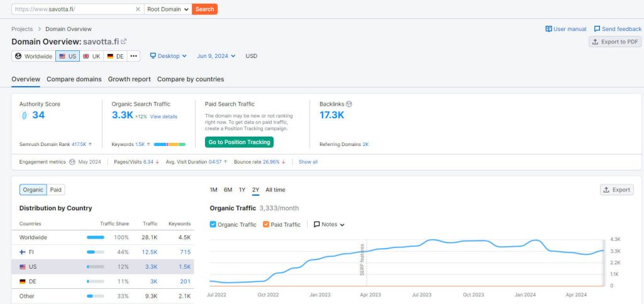Viewport: 644px width, 304px height.
Task: Click the SERP features chart marker
Action: coord(362,259)
